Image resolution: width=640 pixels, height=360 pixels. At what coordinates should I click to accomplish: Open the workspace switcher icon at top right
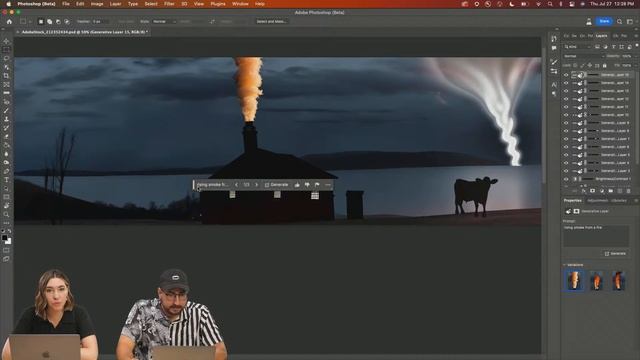pyautogui.click(x=630, y=21)
